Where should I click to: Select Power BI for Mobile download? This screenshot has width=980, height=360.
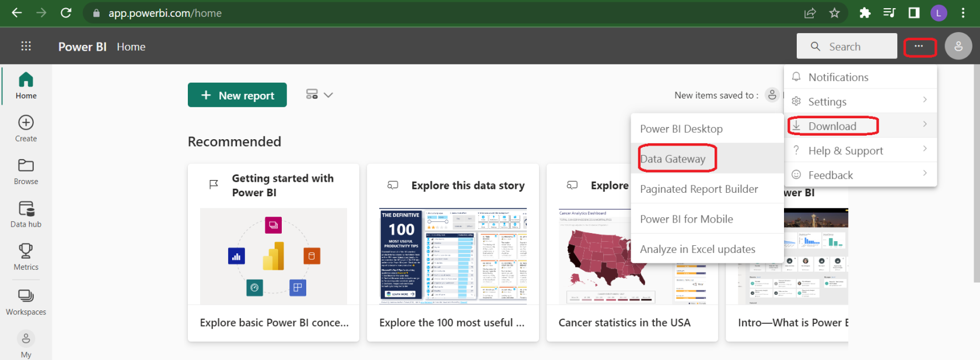pos(707,219)
